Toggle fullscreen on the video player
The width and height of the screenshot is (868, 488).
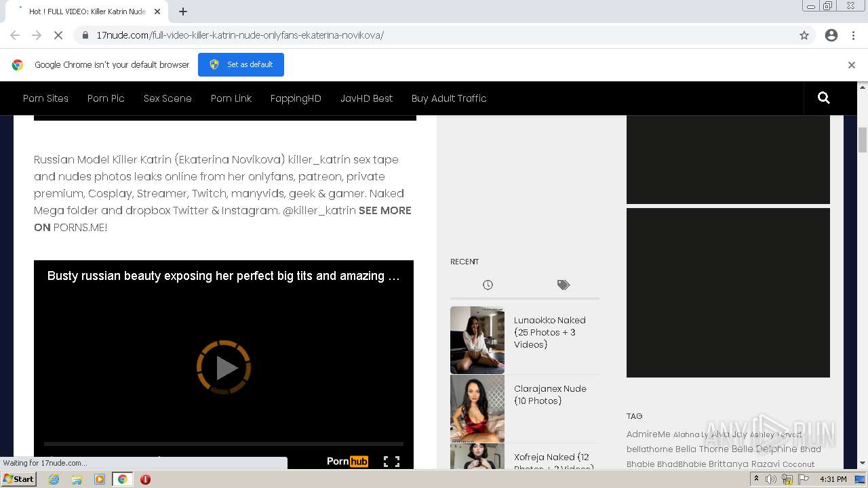click(x=391, y=462)
